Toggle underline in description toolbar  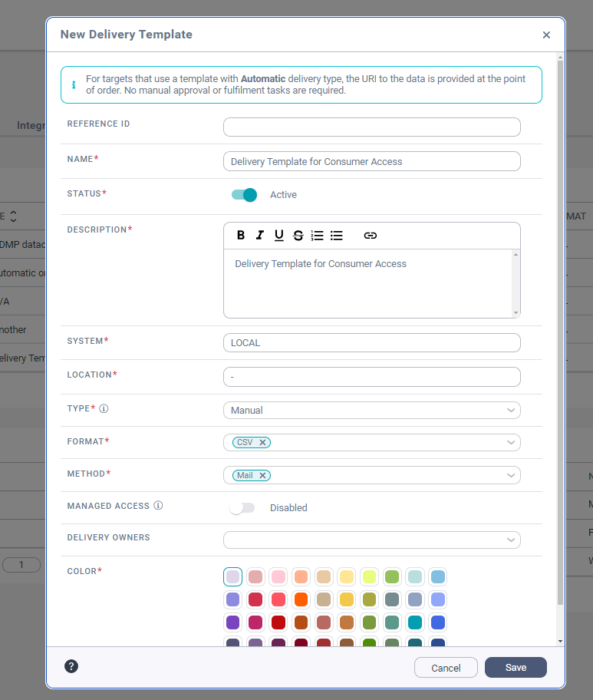coord(279,236)
